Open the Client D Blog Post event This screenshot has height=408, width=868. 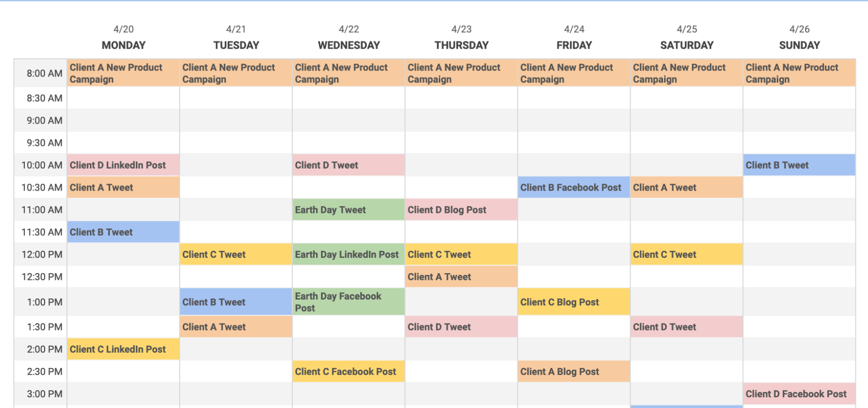coord(461,210)
